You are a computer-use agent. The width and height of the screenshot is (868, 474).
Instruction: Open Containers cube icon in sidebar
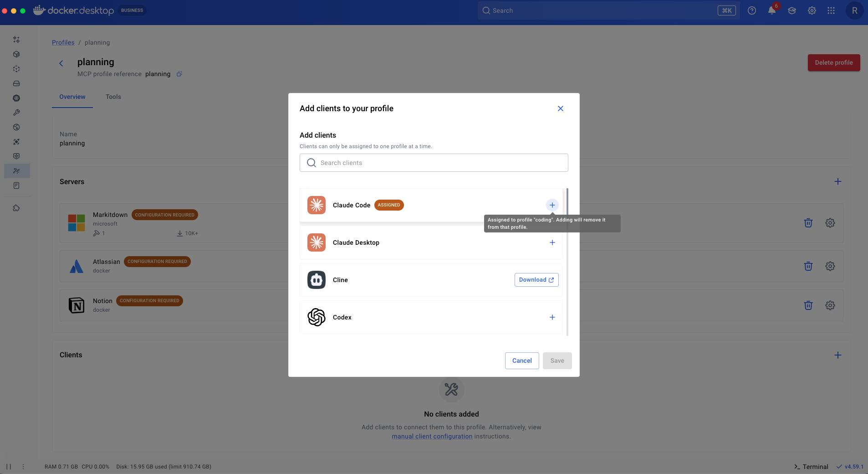point(16,54)
